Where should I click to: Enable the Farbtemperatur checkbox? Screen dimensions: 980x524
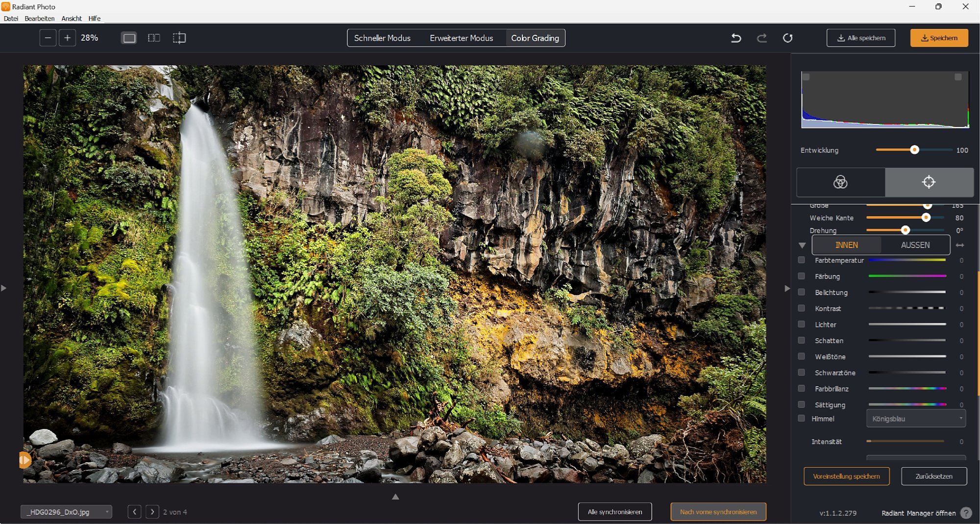(801, 260)
